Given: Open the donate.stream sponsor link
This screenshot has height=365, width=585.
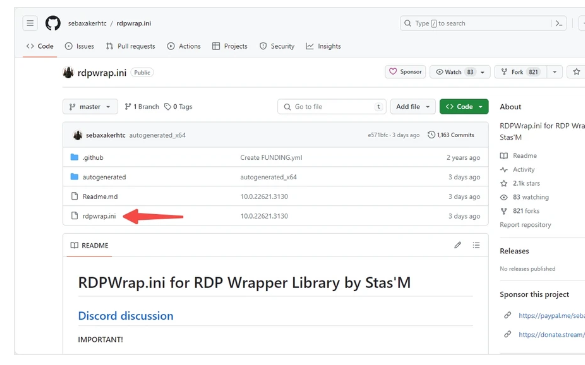Looking at the screenshot, I should 551,334.
